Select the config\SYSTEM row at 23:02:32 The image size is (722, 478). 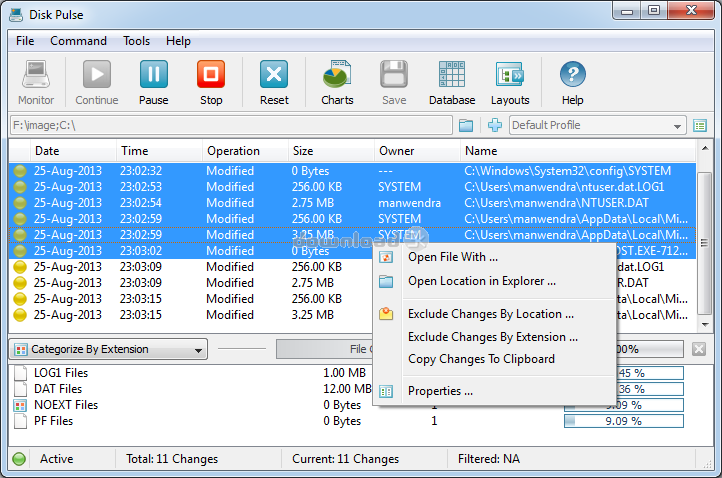click(353, 171)
